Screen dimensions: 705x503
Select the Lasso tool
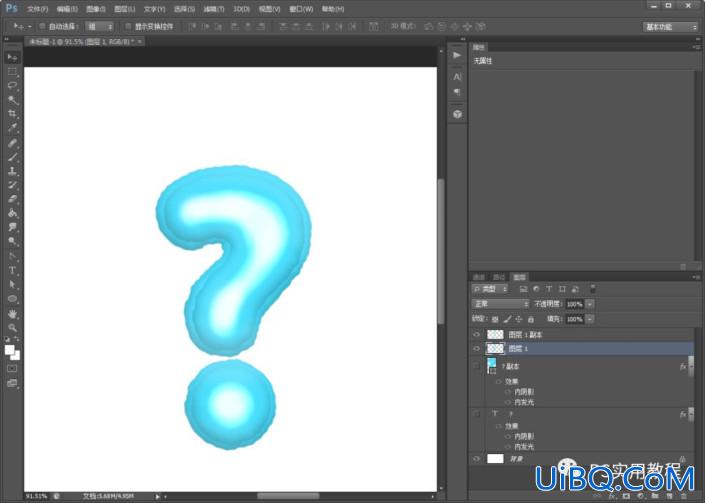[12, 85]
